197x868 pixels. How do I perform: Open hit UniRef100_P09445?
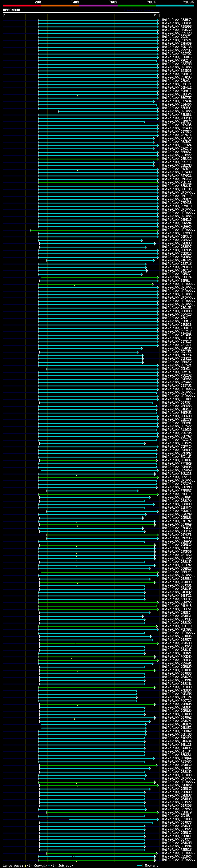coord(177,382)
